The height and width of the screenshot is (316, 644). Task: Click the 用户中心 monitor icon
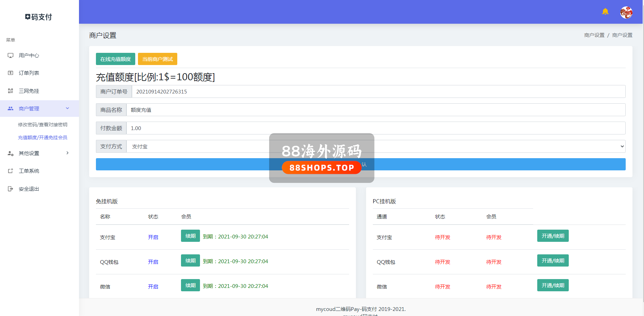click(x=11, y=56)
